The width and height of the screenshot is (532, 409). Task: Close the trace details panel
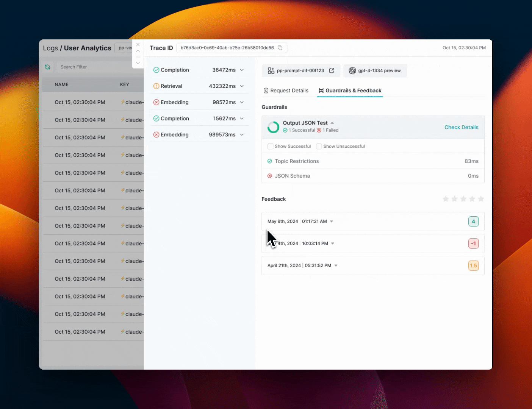(x=138, y=45)
